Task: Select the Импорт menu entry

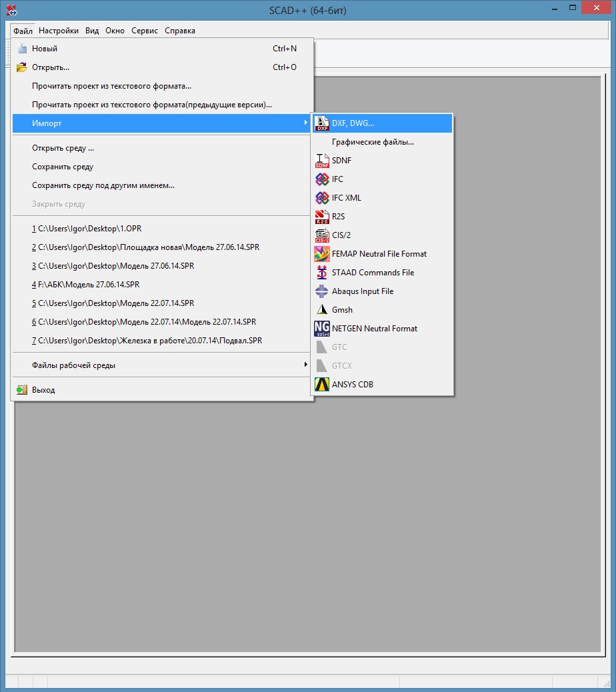Action: [163, 123]
